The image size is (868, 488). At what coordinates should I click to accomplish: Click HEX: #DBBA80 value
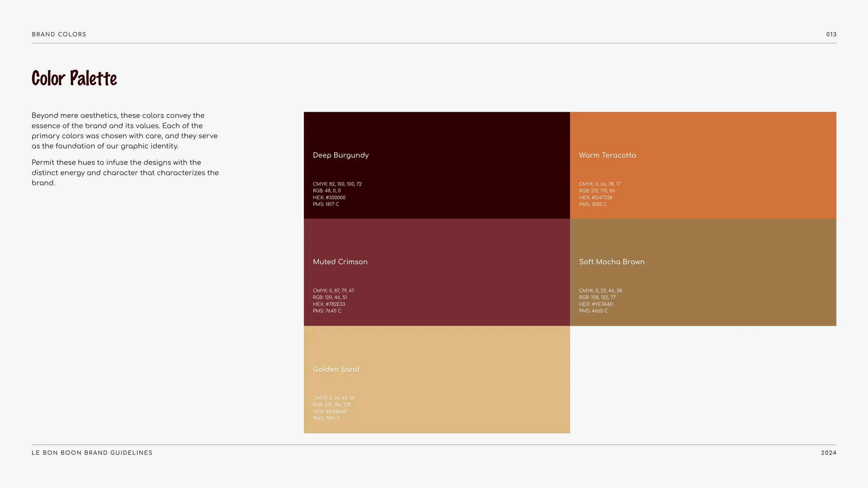(330, 412)
